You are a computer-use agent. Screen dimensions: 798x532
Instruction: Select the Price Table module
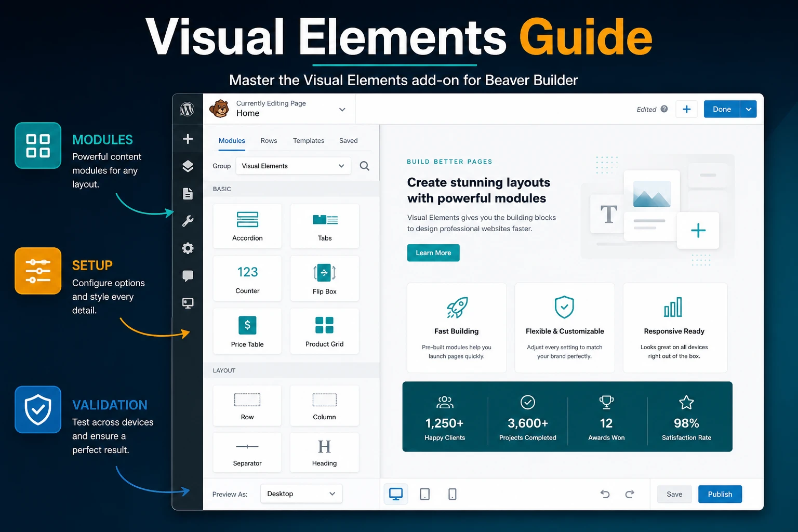pos(247,331)
